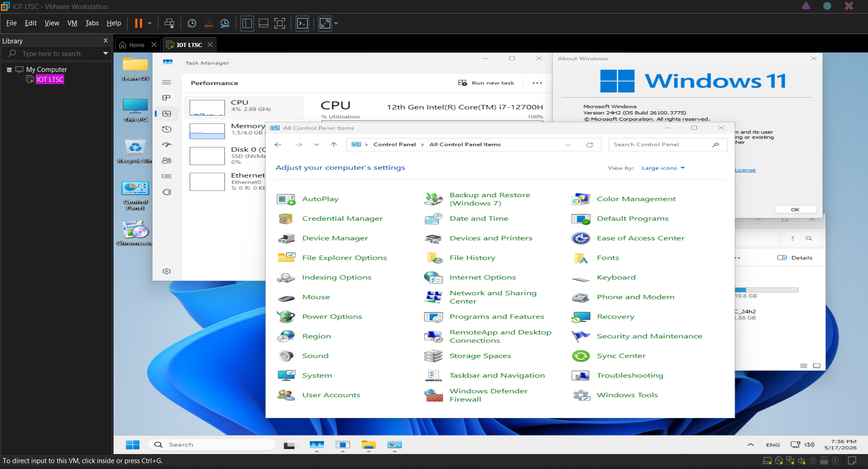Image resolution: width=868 pixels, height=469 pixels.
Task: Collapse the My Computer tree node
Action: [x=9, y=70]
